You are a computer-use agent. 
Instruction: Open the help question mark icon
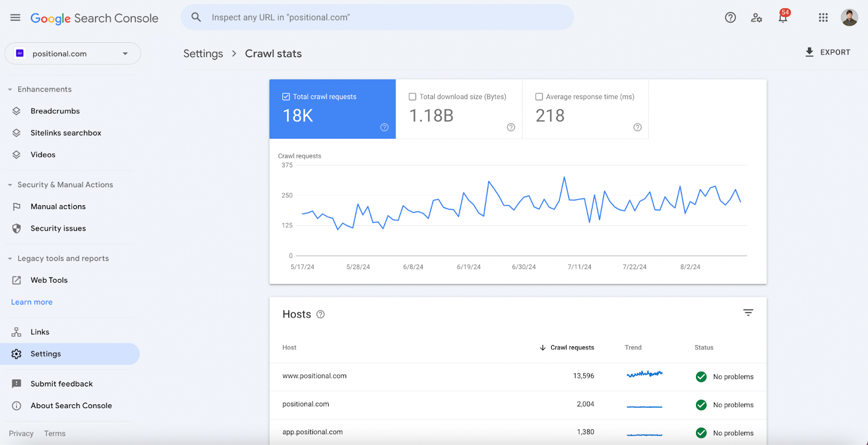click(x=731, y=17)
